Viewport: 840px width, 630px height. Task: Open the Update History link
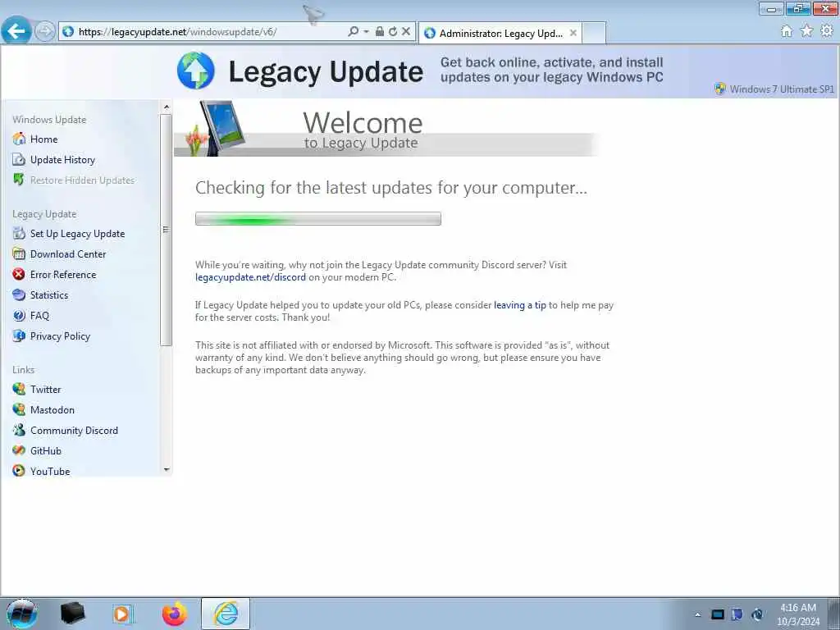[x=62, y=160]
